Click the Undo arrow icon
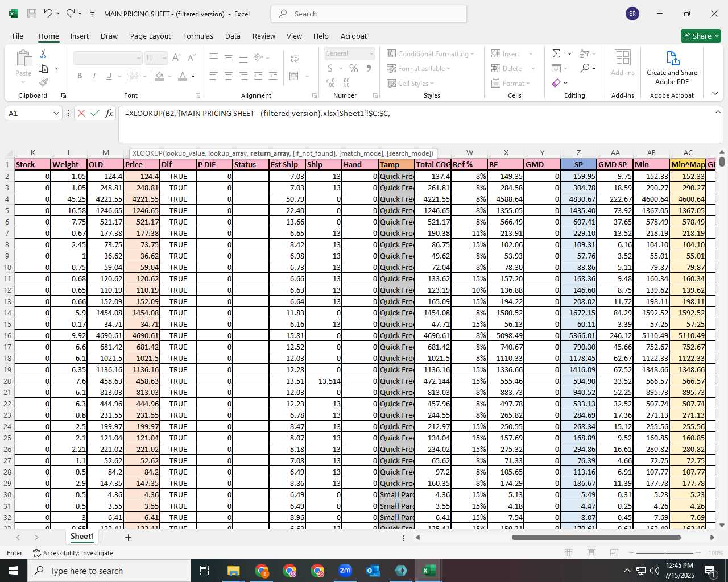 48,13
